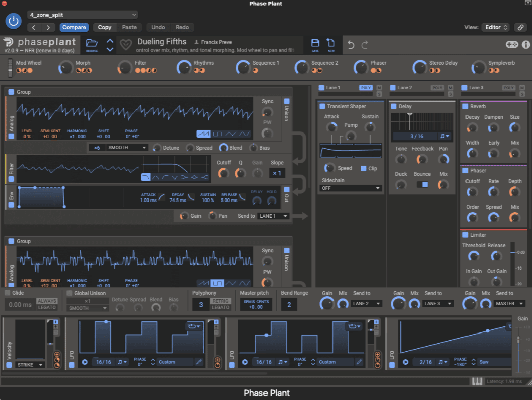
Task: Toggle the Transient Shaper enable box
Action: [322, 106]
